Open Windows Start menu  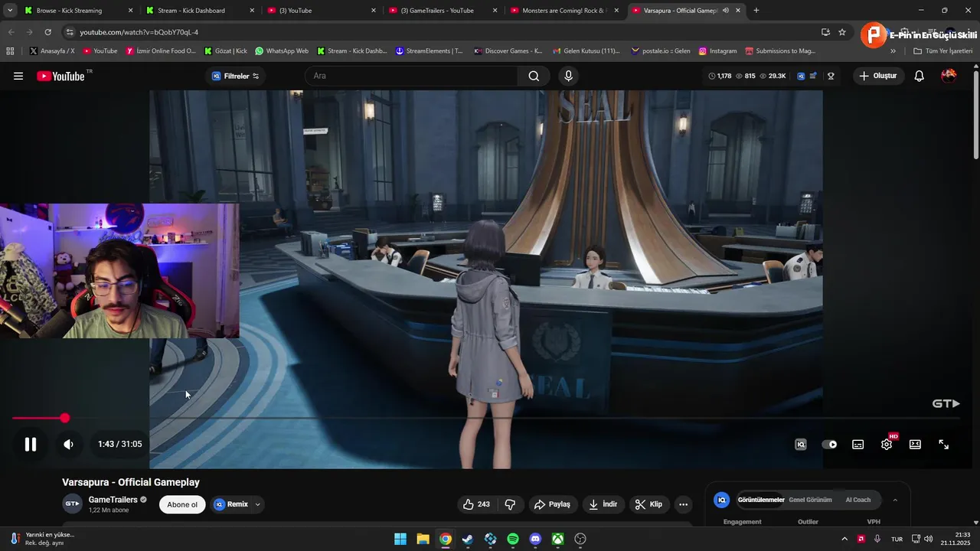pos(400,539)
